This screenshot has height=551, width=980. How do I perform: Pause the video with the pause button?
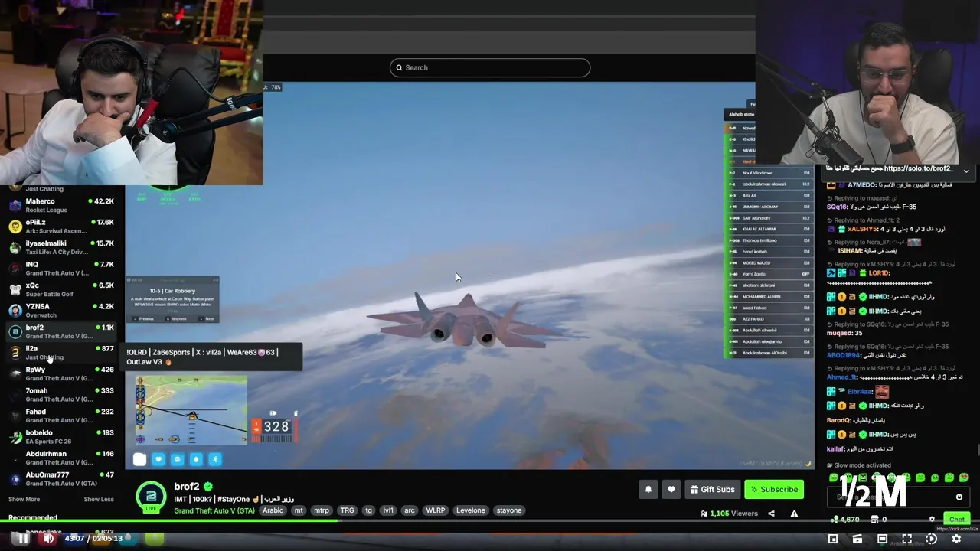point(23,539)
